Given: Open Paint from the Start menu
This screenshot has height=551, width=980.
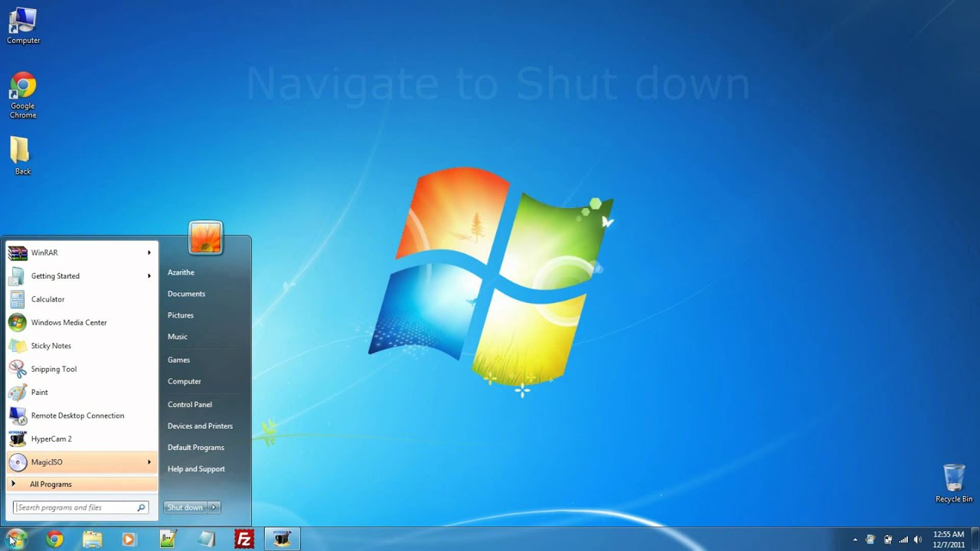Looking at the screenshot, I should point(82,392).
